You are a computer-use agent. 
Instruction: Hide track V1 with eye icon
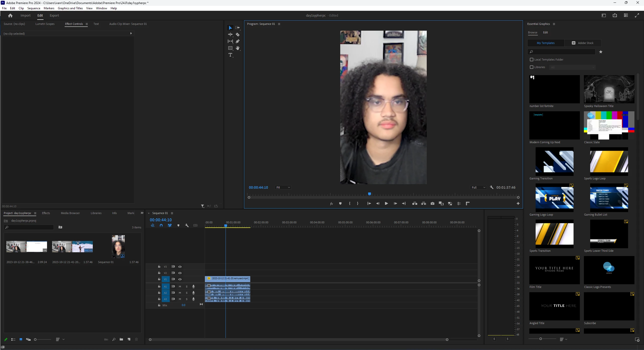(180, 279)
